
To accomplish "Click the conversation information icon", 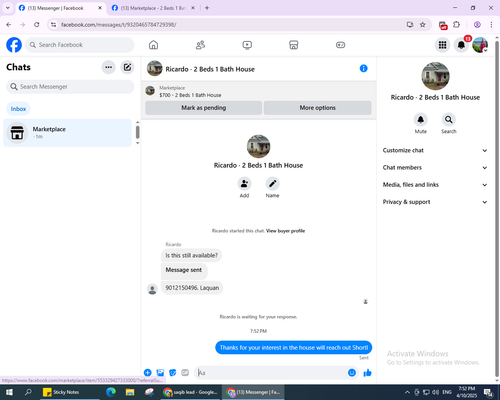I will pyautogui.click(x=363, y=68).
